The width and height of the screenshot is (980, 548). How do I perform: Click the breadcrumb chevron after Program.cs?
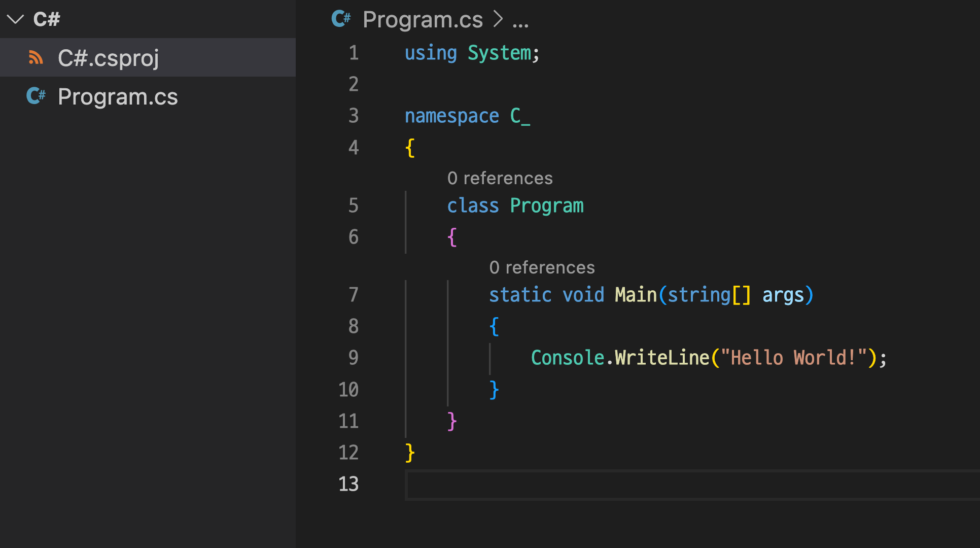point(498,19)
